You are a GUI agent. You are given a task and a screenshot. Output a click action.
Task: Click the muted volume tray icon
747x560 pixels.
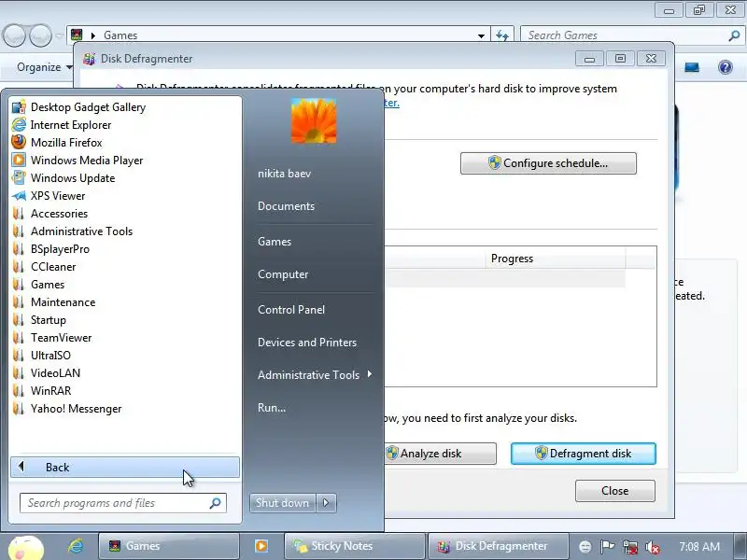(x=652, y=547)
